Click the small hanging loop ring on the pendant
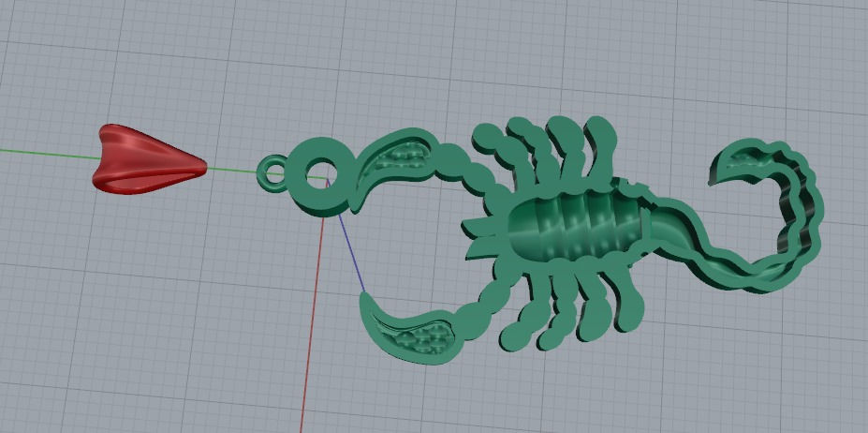Viewport: 868px width, 433px height. pyautogui.click(x=272, y=173)
